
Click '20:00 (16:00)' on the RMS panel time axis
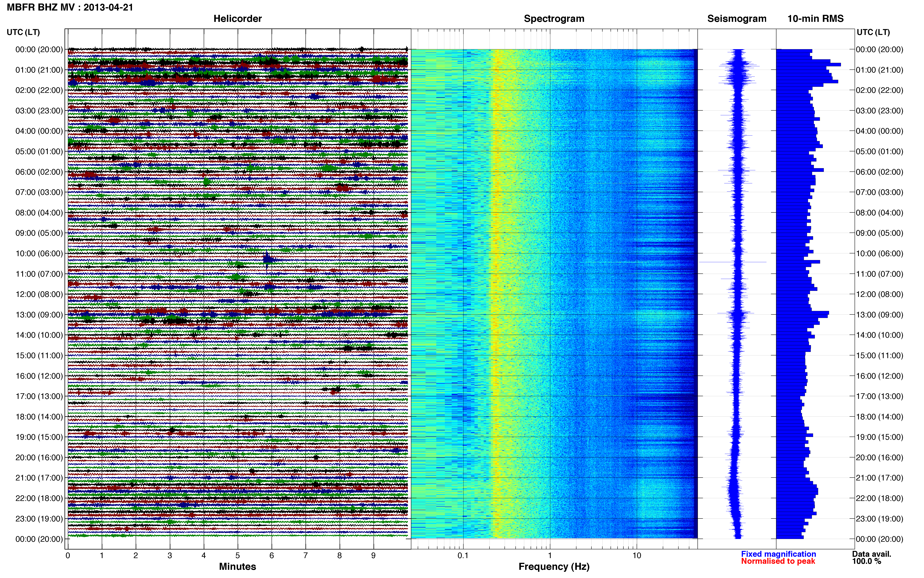879,458
